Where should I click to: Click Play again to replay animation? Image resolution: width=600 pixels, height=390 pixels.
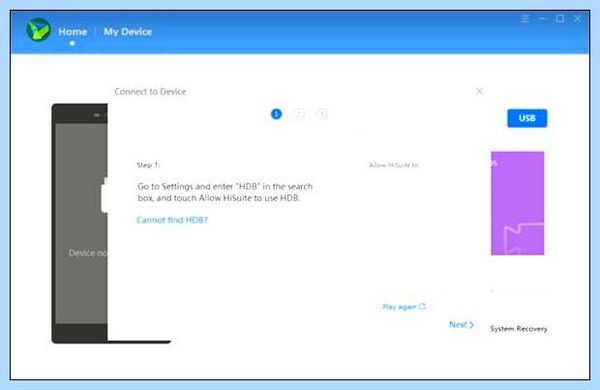pyautogui.click(x=404, y=307)
